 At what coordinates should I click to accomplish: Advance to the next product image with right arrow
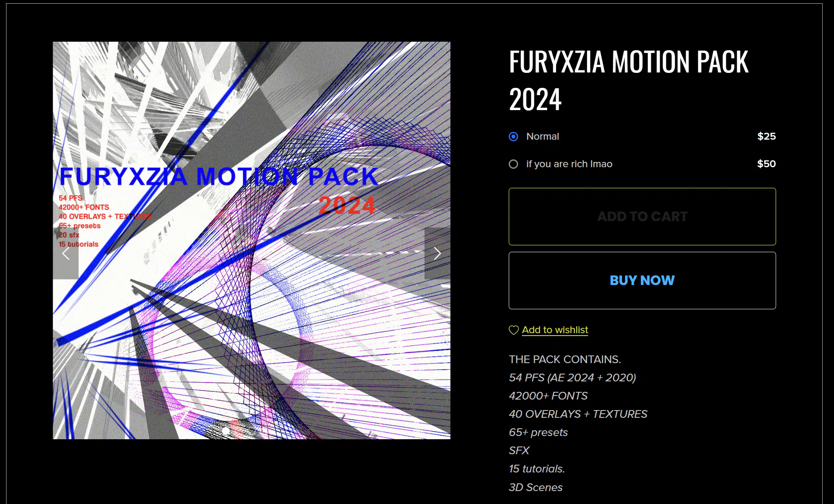[x=437, y=253]
